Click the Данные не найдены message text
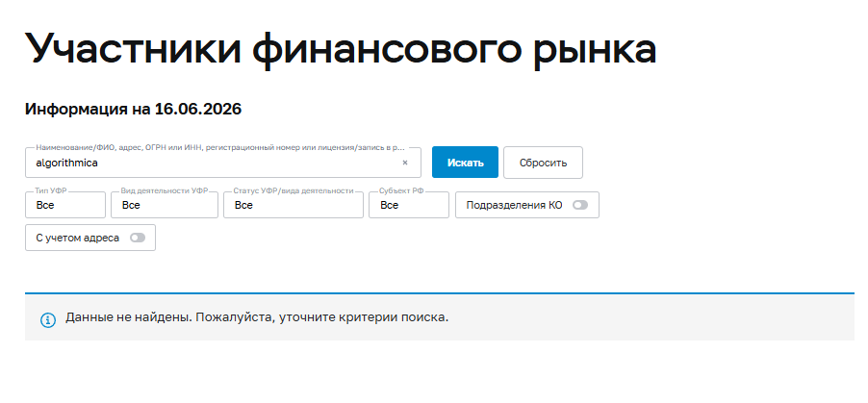Screen dimensions: 868x403 point(257,317)
